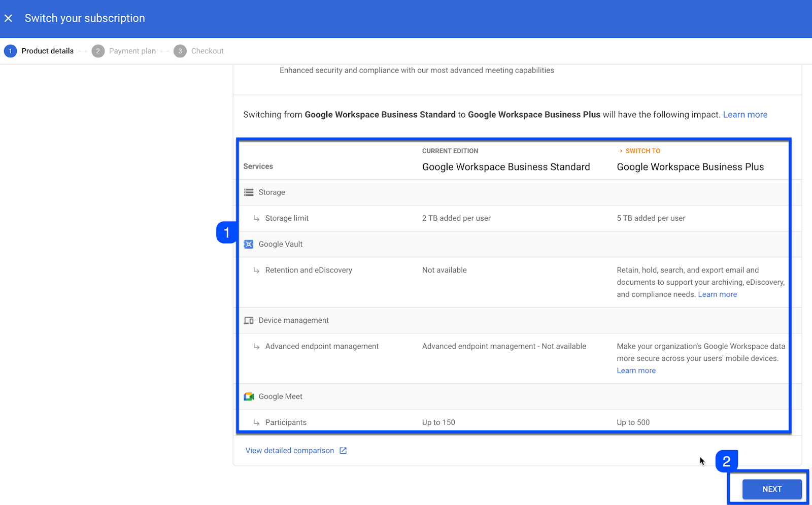Click the sub-item arrow beside Storage limit

(256, 219)
